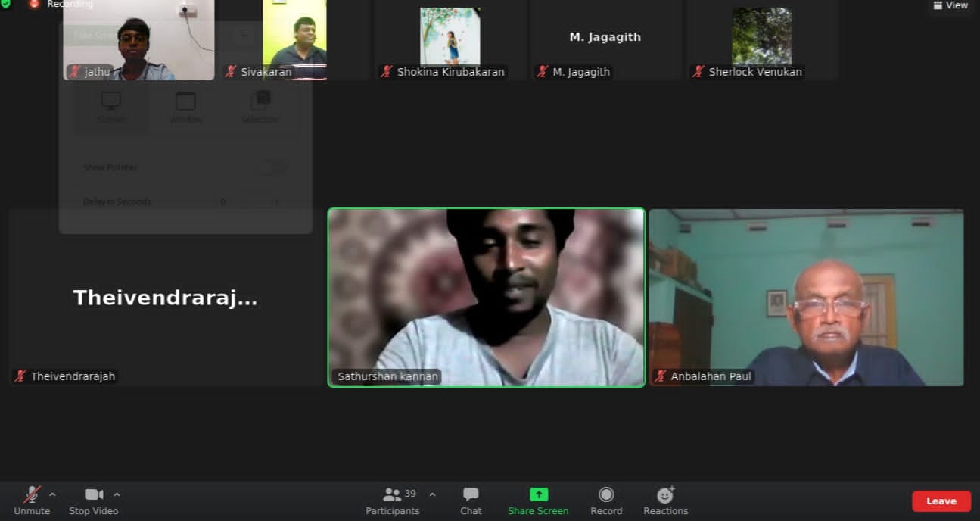Start Share Screen
The image size is (980, 521).
pos(538,501)
